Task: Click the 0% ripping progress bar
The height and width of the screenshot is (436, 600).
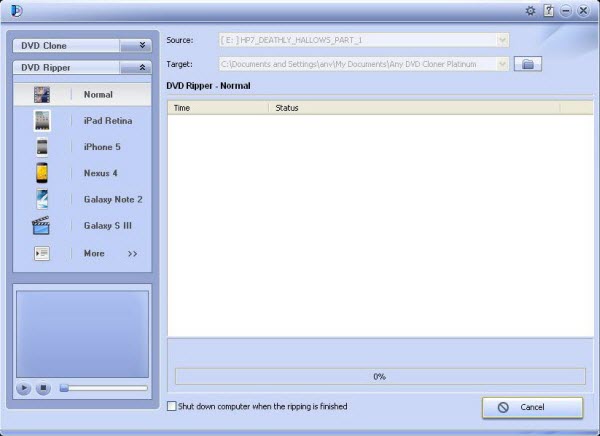Action: click(x=380, y=377)
